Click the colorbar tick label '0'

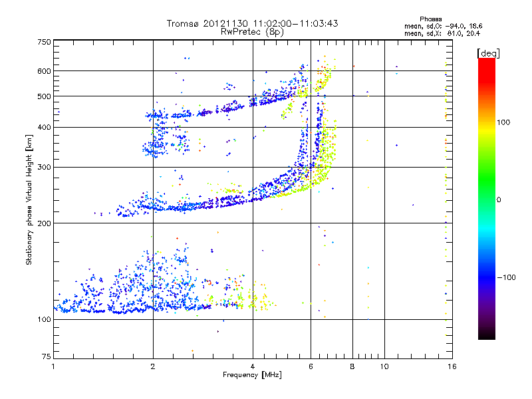pyautogui.click(x=499, y=200)
